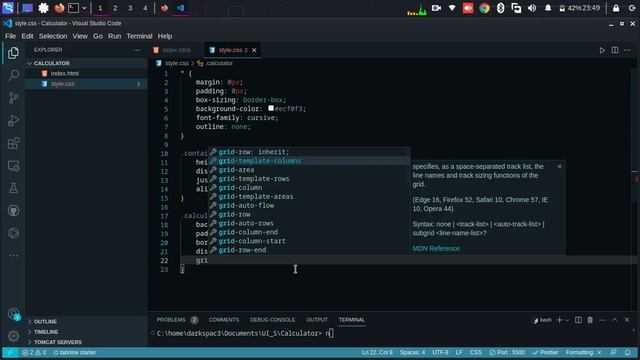Click the .calculator breadcrumb item
Image resolution: width=640 pixels, height=360 pixels.
[x=215, y=63]
